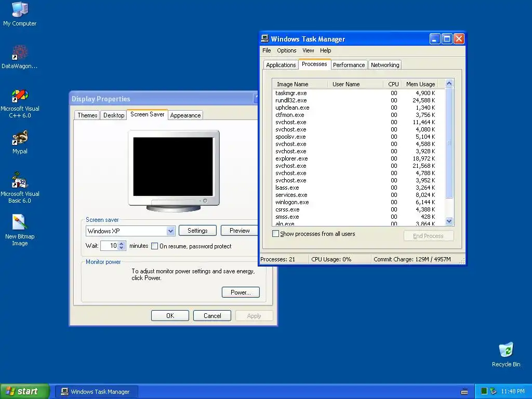Click the Power... button

(241, 292)
